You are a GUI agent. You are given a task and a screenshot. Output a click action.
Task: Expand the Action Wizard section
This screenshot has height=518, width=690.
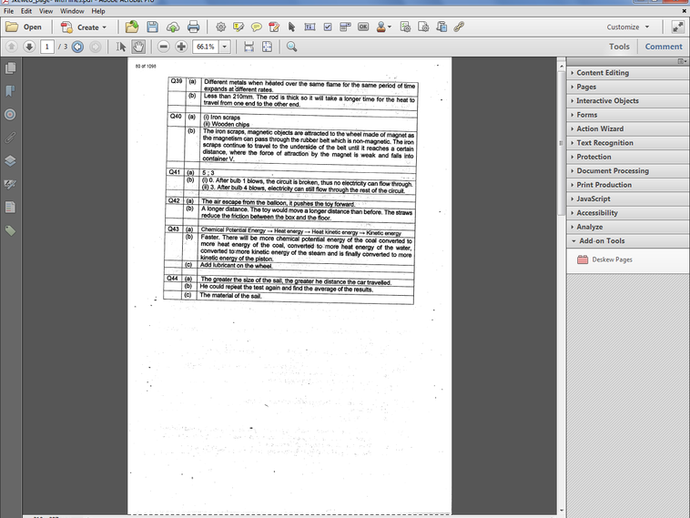coord(628,129)
